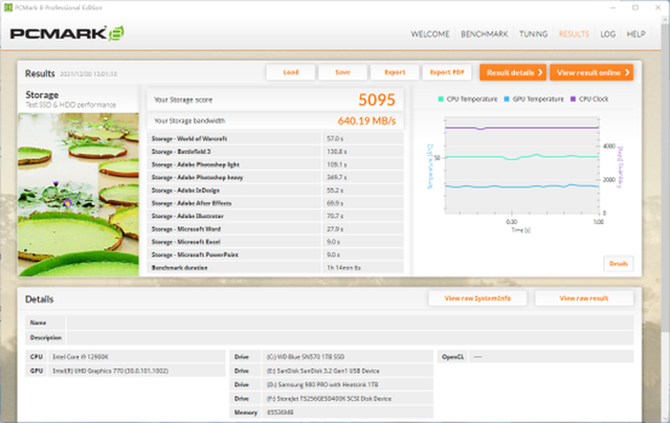Toggle the CPU Temperature legend marker
The image size is (670, 423).
441,99
